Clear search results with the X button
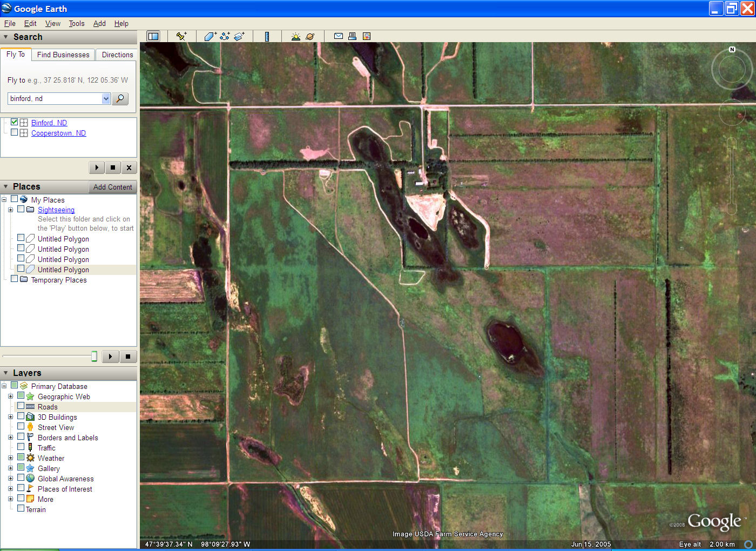 point(129,167)
